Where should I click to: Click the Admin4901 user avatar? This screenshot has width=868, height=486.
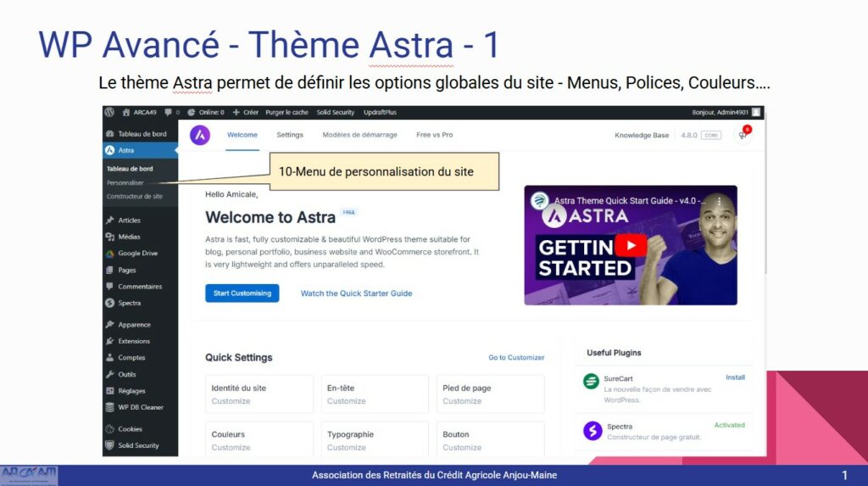(x=755, y=112)
